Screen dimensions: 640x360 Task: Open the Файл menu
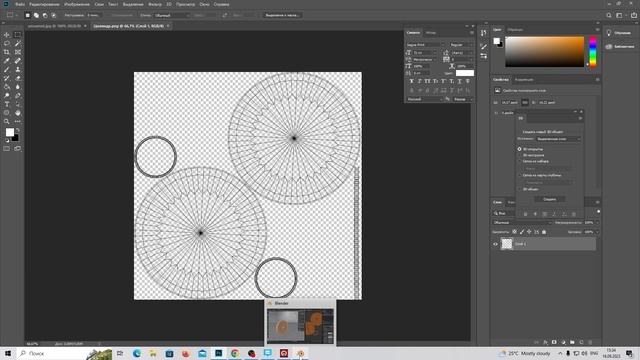[x=20, y=4]
